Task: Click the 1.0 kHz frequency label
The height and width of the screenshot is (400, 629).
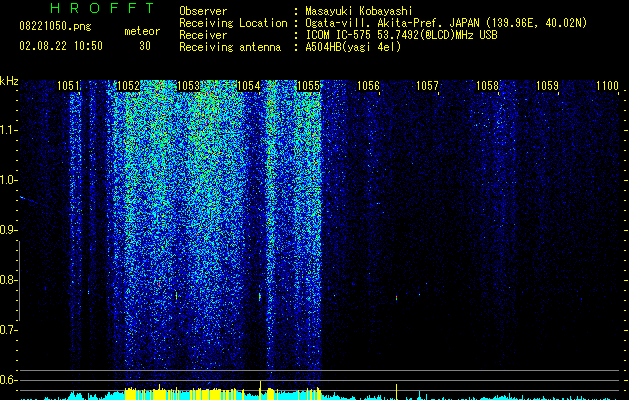Action: [x=8, y=180]
